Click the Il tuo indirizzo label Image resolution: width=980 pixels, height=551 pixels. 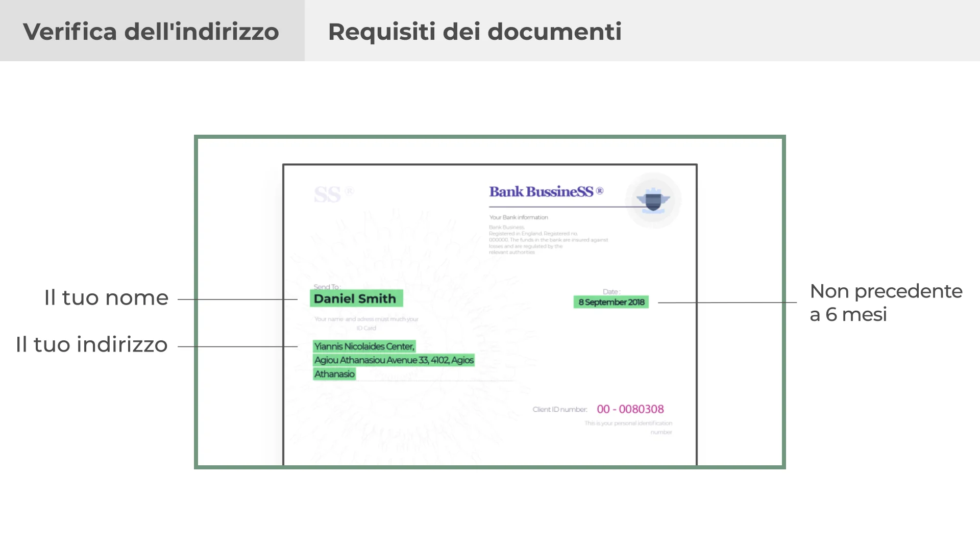click(x=92, y=344)
